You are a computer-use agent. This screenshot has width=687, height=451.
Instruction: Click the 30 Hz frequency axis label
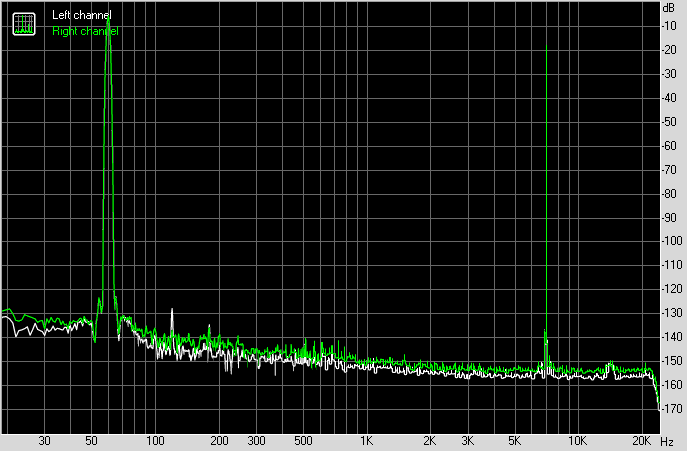45,441
